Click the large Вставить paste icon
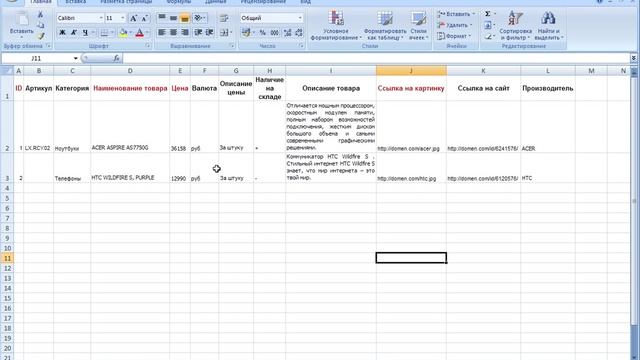 point(21,18)
